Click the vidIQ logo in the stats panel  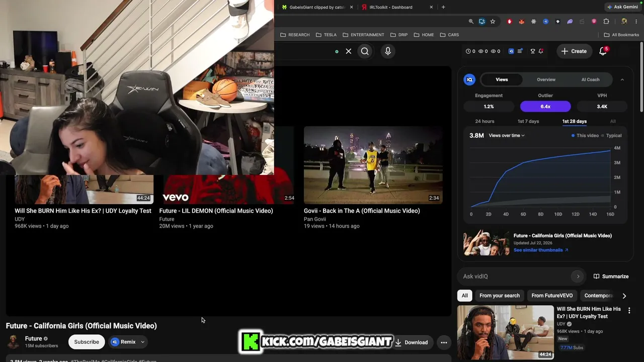[469, 79]
